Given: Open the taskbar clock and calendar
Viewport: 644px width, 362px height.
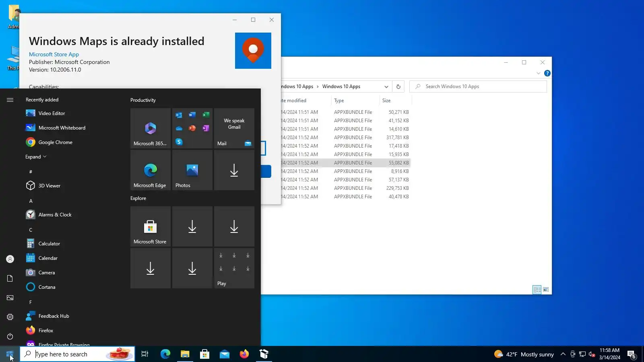Looking at the screenshot, I should [x=609, y=354].
